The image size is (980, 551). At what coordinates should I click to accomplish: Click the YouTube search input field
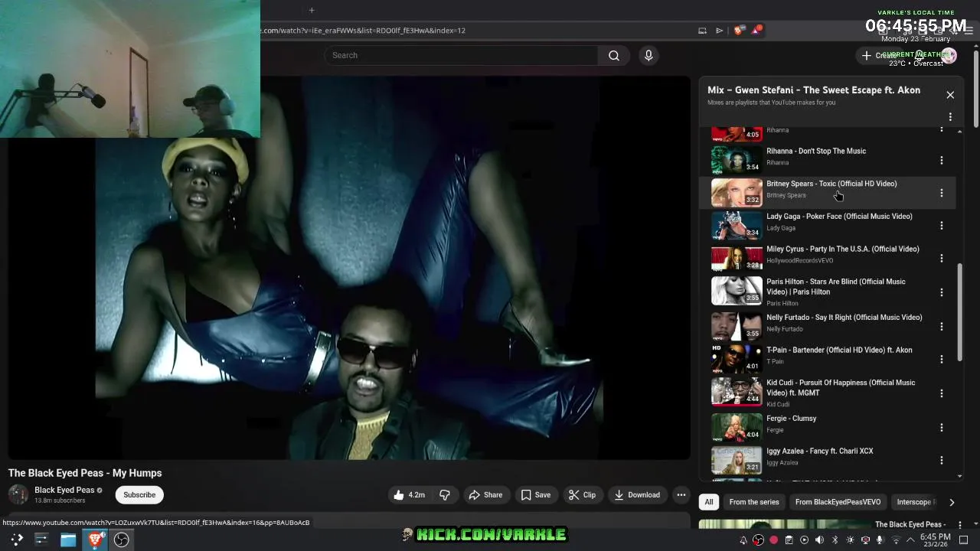tap(462, 55)
